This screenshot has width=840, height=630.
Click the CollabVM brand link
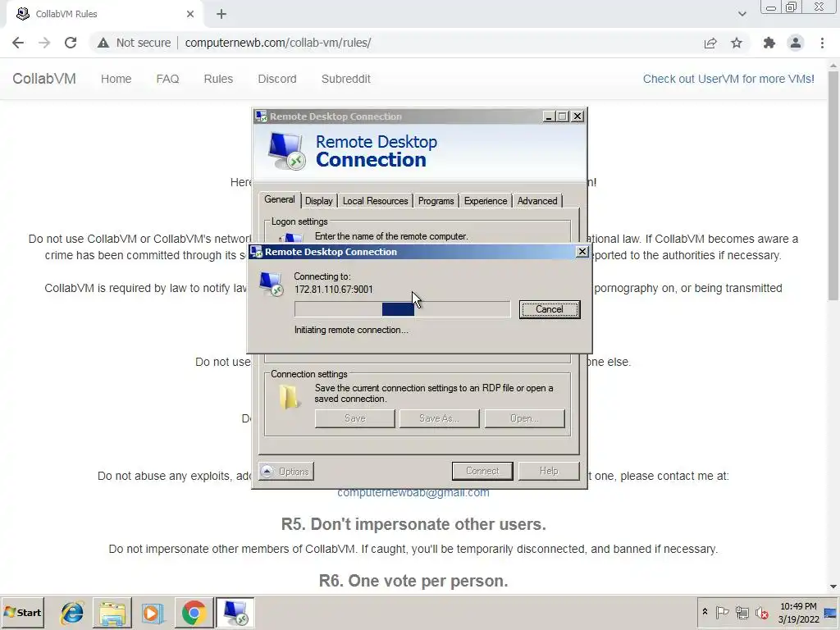click(x=44, y=79)
